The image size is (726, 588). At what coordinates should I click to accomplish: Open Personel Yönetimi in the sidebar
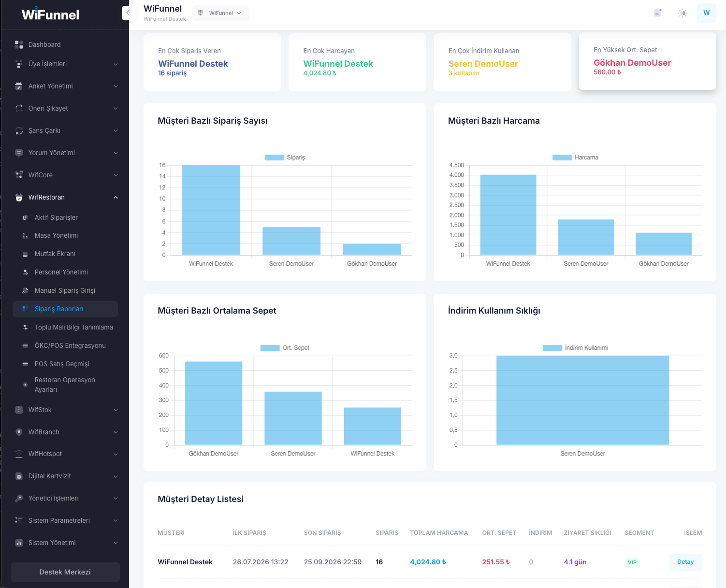(65, 272)
